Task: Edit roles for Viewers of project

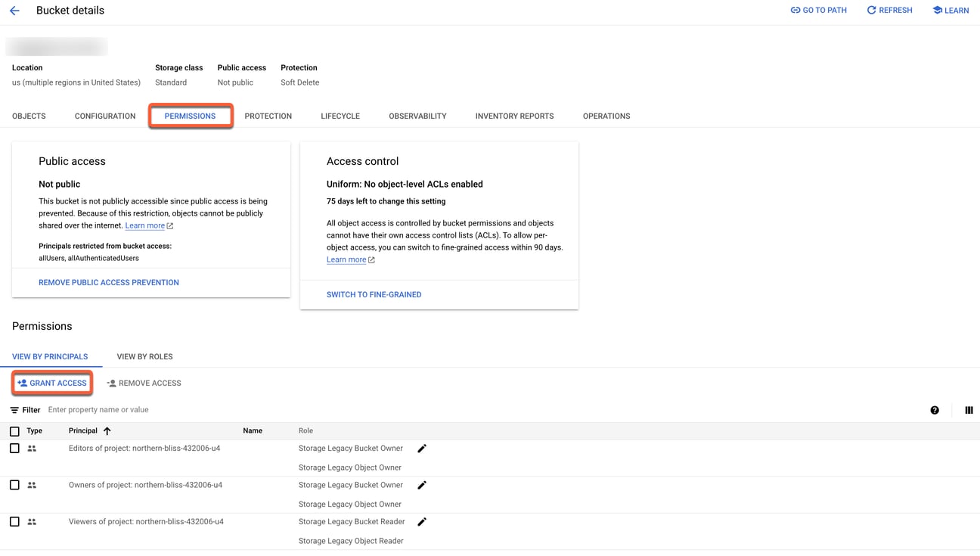Action: (422, 521)
